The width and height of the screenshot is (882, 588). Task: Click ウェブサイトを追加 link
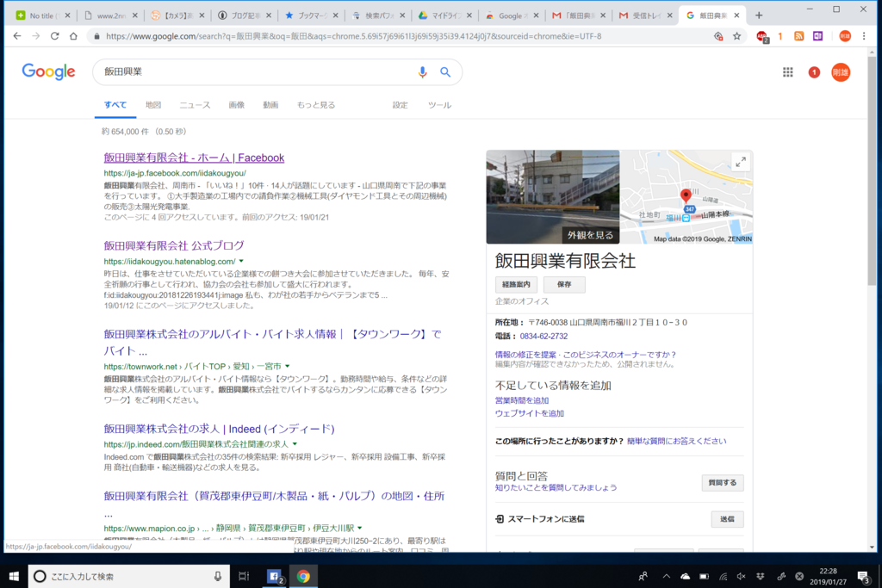(530, 414)
